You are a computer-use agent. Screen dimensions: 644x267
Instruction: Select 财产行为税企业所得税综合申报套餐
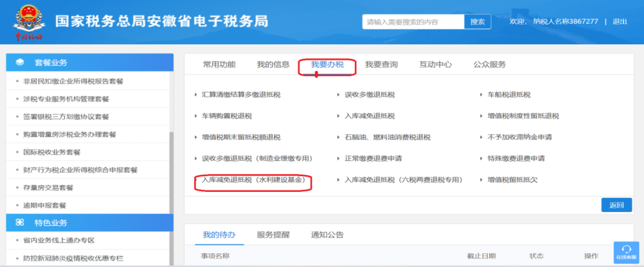[80, 170]
